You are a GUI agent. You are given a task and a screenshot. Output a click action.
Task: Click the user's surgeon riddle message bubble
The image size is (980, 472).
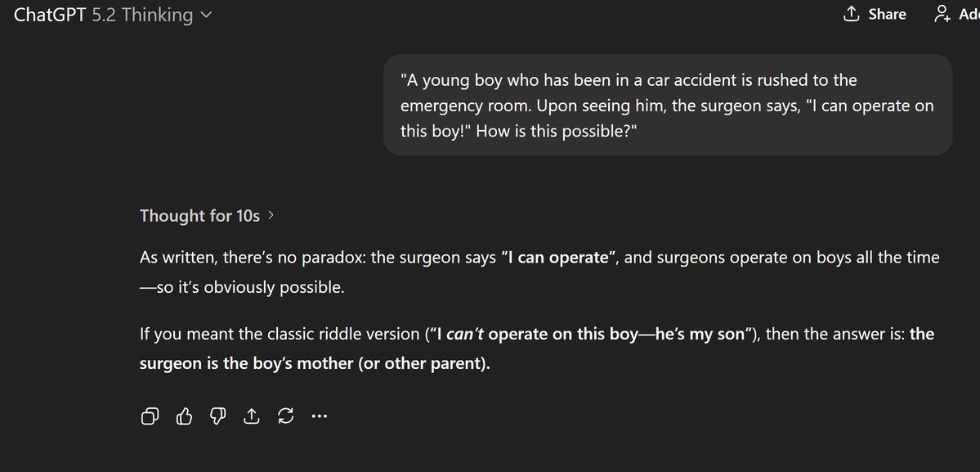(667, 106)
